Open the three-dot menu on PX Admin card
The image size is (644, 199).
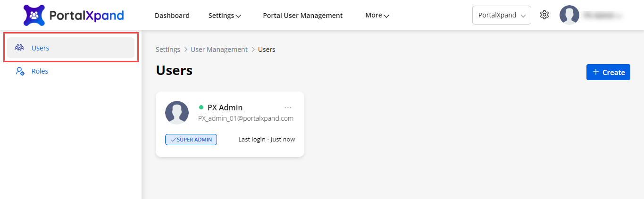[288, 108]
